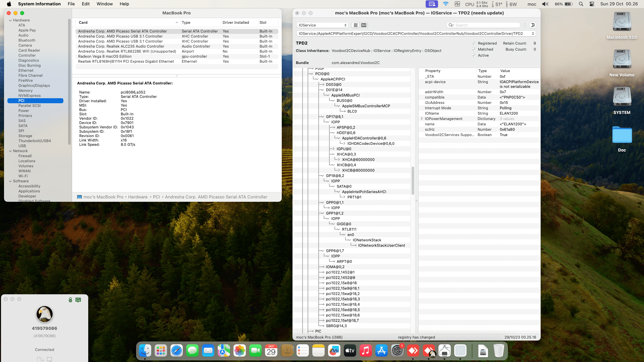The height and width of the screenshot is (362, 644).
Task: Open Spotlight search magnifier in menu bar
Action: [581, 4]
